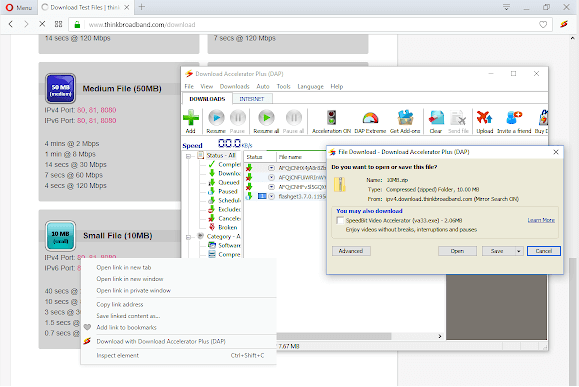Open the Upload toolbar icon

pyautogui.click(x=484, y=118)
